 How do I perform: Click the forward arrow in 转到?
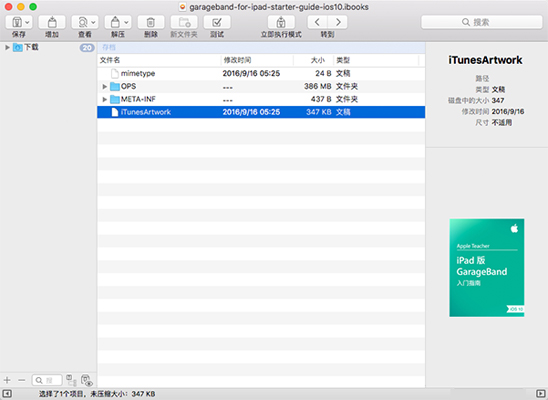click(x=338, y=22)
